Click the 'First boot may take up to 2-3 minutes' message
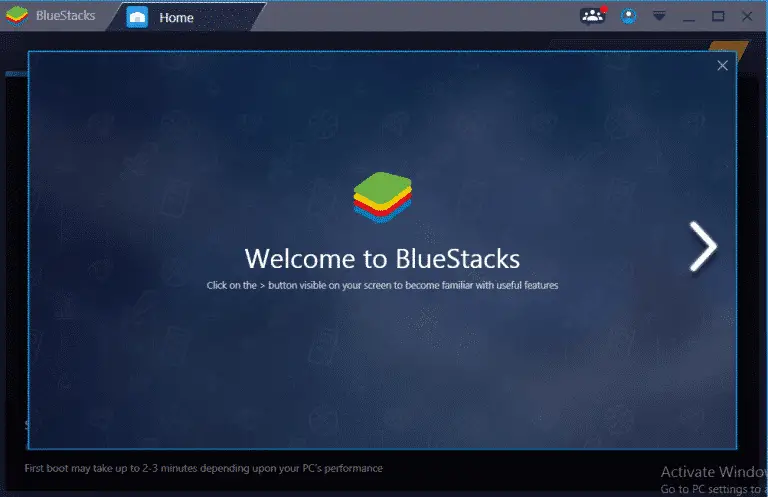 tap(204, 468)
